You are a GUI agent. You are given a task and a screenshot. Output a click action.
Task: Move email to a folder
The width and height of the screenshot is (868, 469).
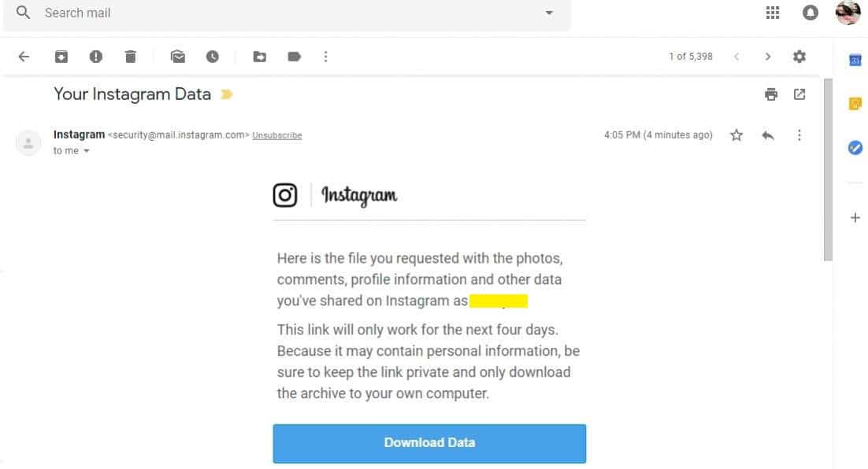click(260, 57)
